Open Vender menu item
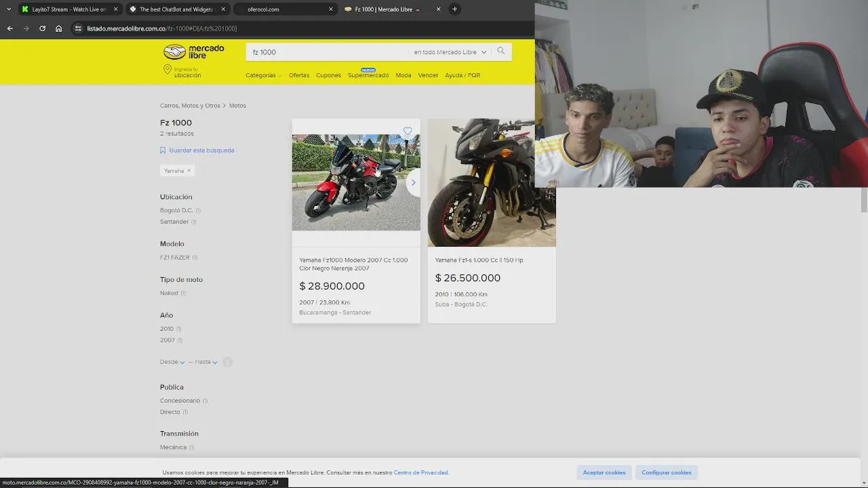The image size is (868, 488). [x=428, y=75]
